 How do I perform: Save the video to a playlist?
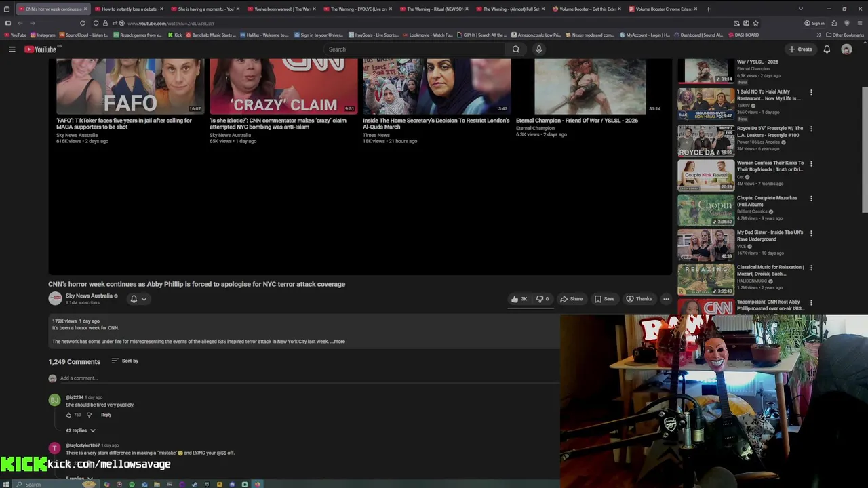pyautogui.click(x=604, y=299)
